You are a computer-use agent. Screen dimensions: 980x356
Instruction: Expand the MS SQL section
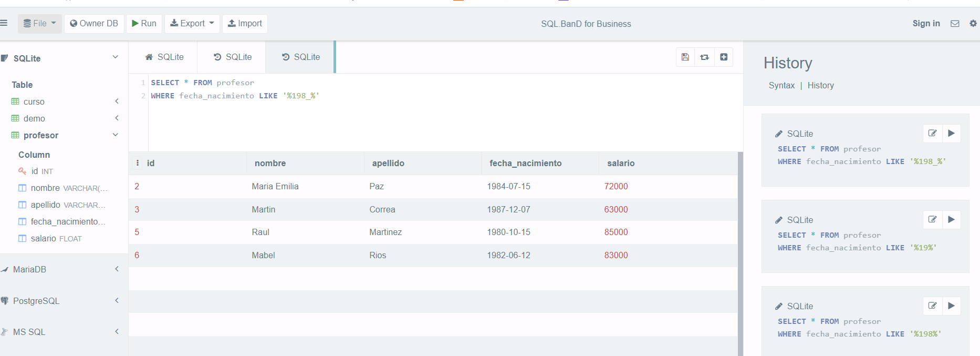(117, 331)
